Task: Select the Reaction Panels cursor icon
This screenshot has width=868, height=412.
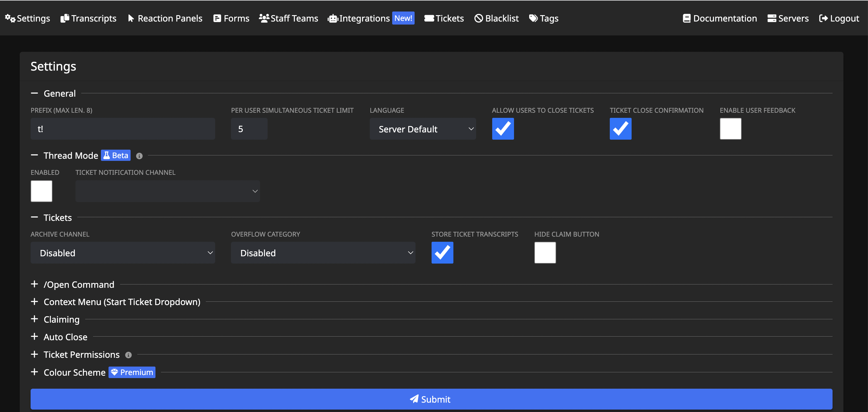Action: click(131, 18)
